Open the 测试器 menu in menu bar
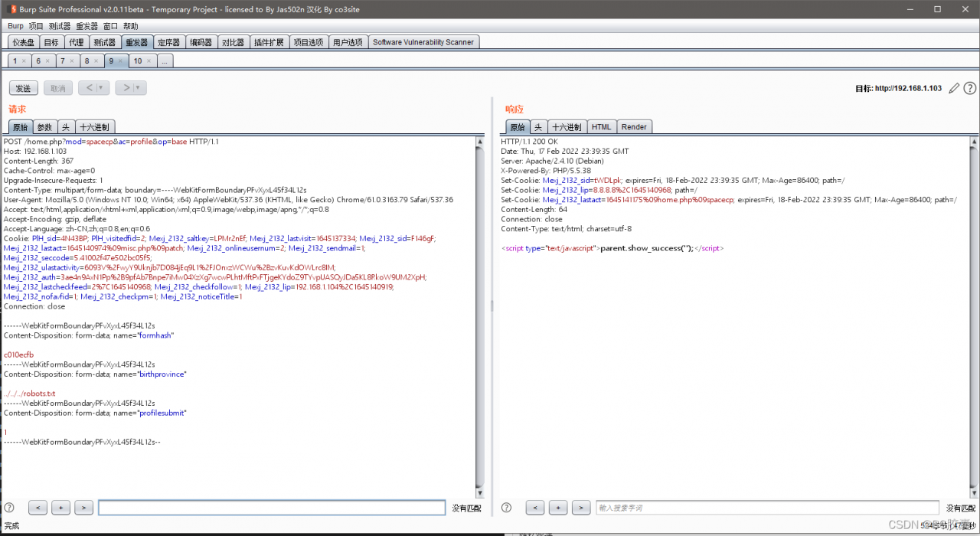 point(60,26)
